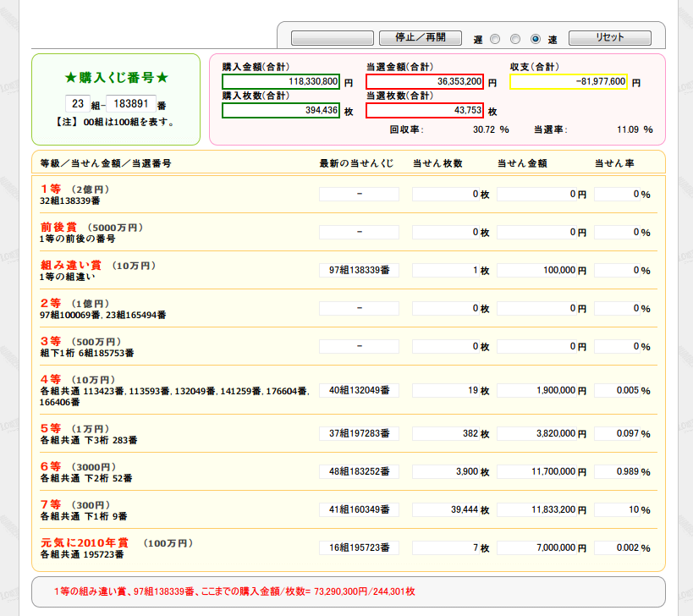Screen dimensions: 693x616
Task: Click 元気に2010年賞 amount 7,000,000 field
Action: (x=537, y=548)
